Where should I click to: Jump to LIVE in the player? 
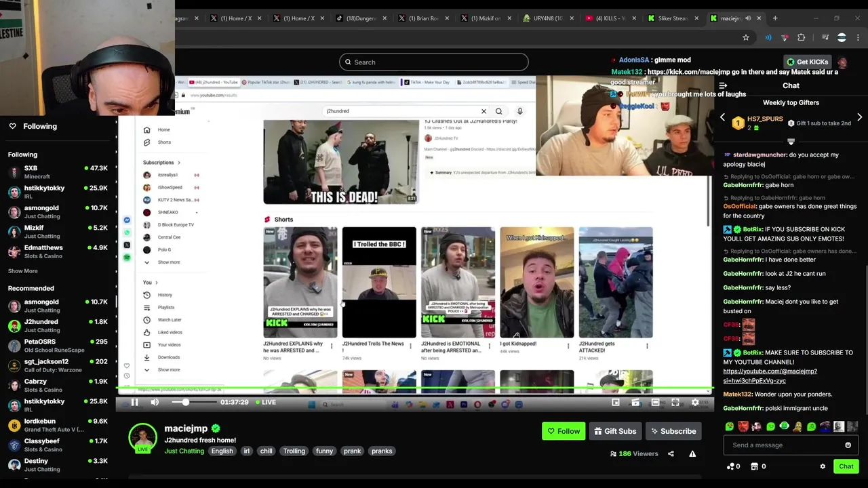click(x=264, y=403)
